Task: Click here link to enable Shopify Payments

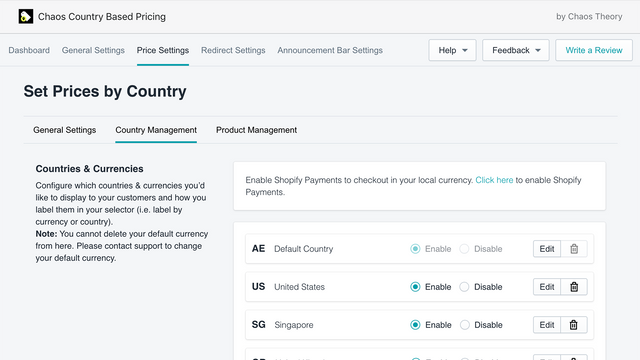Action: coord(494,180)
